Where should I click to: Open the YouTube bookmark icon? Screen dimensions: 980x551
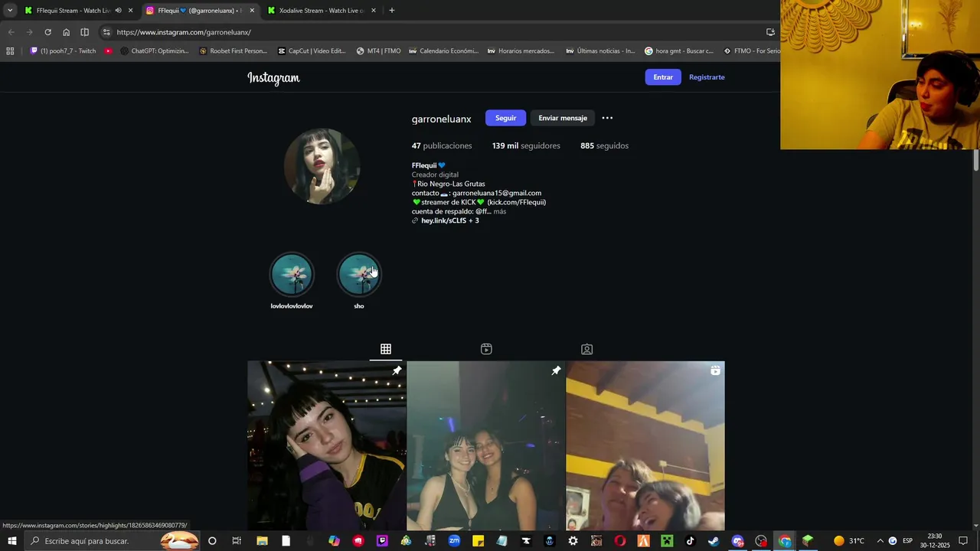108,51
